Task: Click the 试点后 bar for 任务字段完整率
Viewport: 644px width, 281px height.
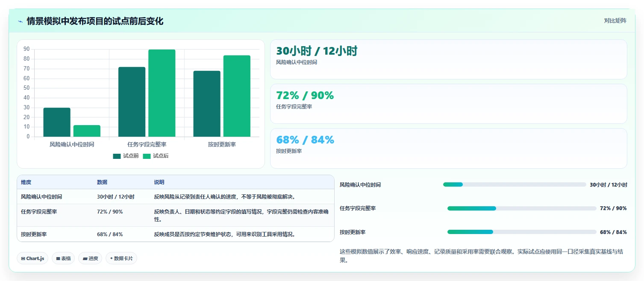Action: tap(162, 93)
